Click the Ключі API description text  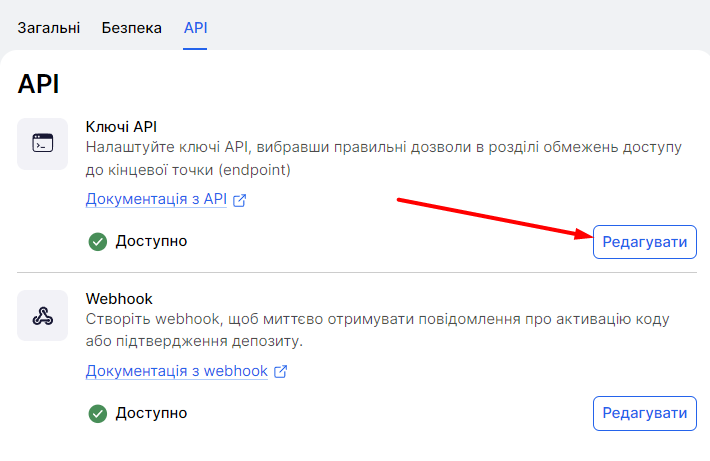[x=383, y=158]
